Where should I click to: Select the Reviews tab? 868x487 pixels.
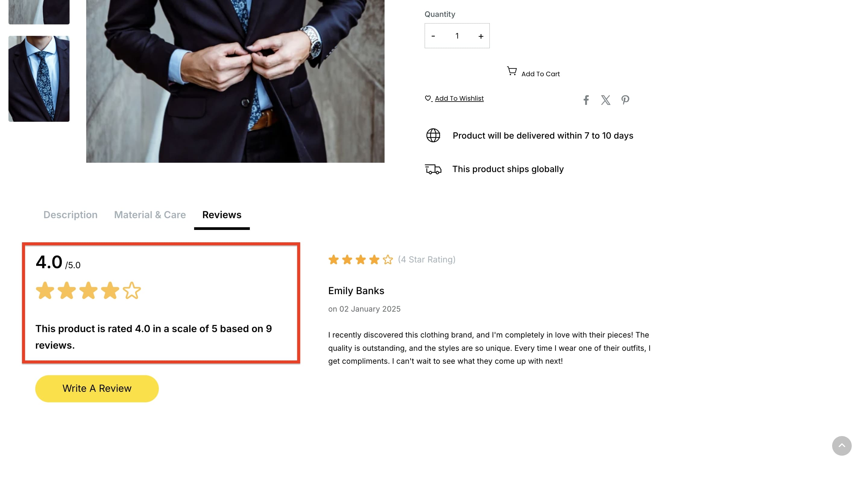point(222,215)
